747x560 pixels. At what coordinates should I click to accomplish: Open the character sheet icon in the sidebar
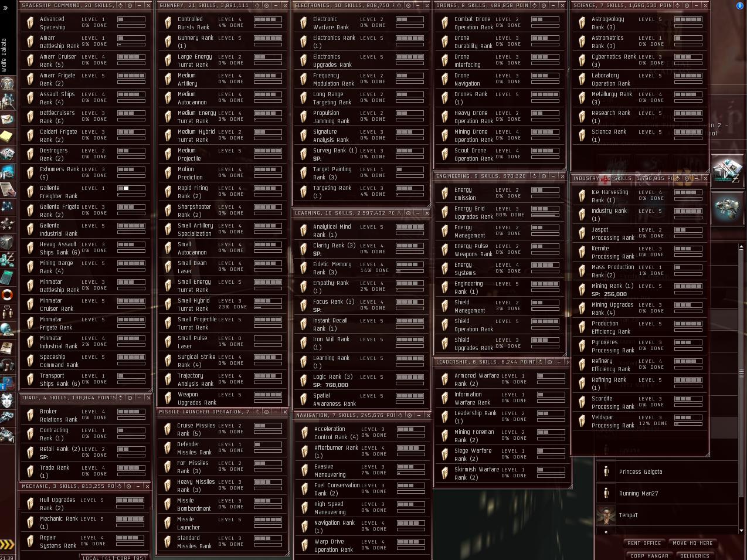[x=7, y=84]
